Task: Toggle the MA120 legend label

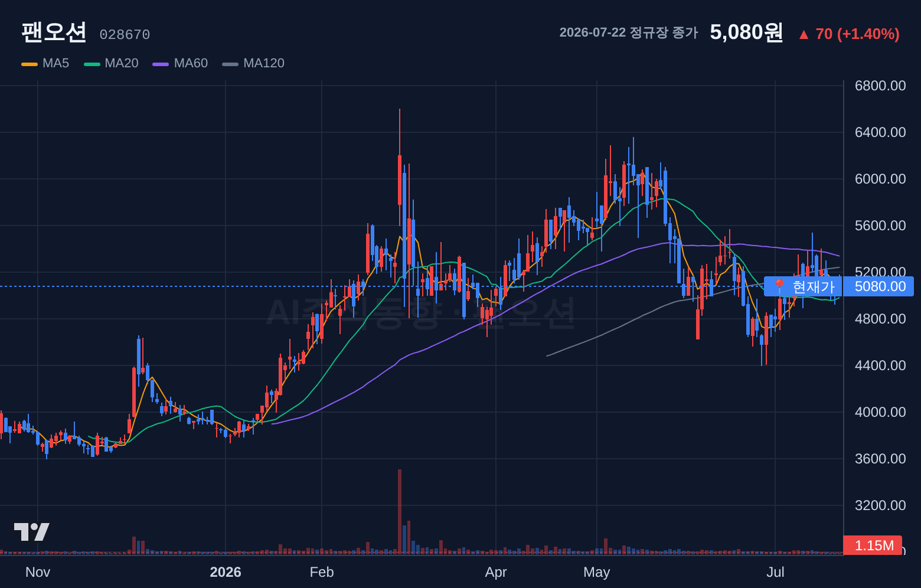Action: coord(264,63)
